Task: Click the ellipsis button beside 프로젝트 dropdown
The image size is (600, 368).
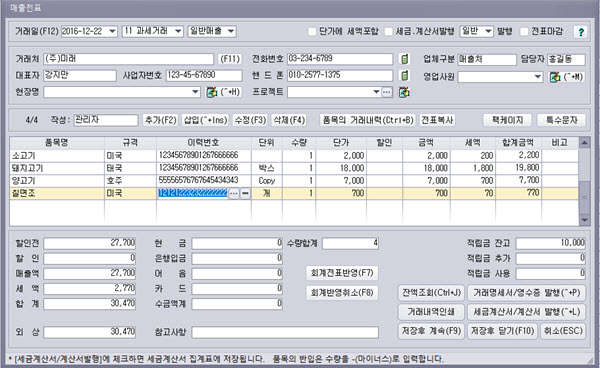Action: 387,92
